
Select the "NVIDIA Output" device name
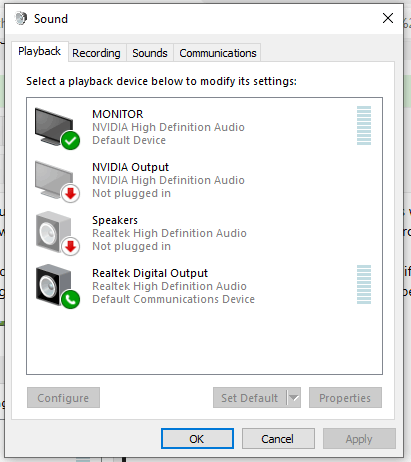pyautogui.click(x=130, y=167)
